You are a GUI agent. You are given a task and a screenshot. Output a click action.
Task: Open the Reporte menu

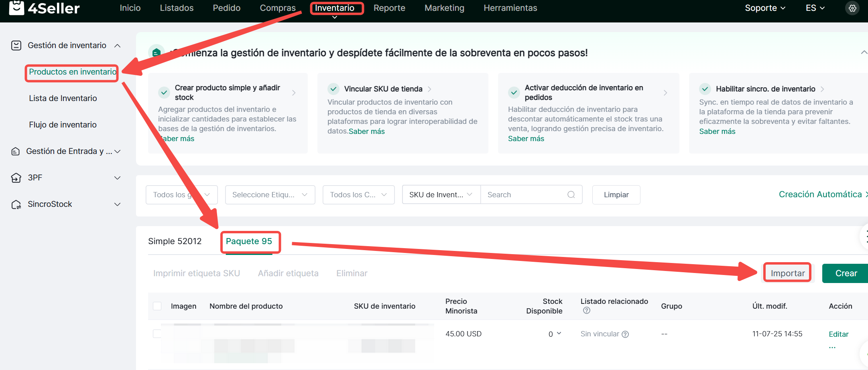click(x=389, y=8)
